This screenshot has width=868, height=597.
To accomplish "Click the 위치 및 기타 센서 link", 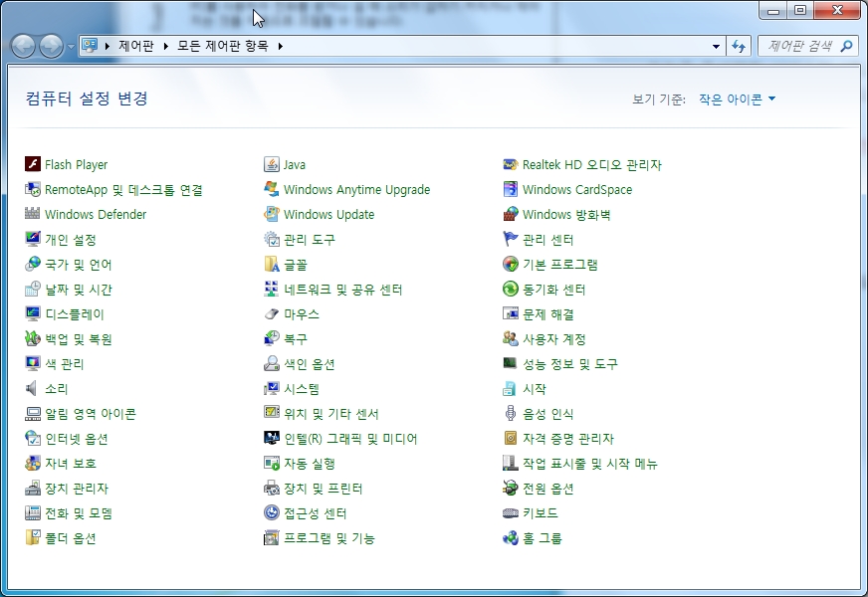I will click(331, 414).
